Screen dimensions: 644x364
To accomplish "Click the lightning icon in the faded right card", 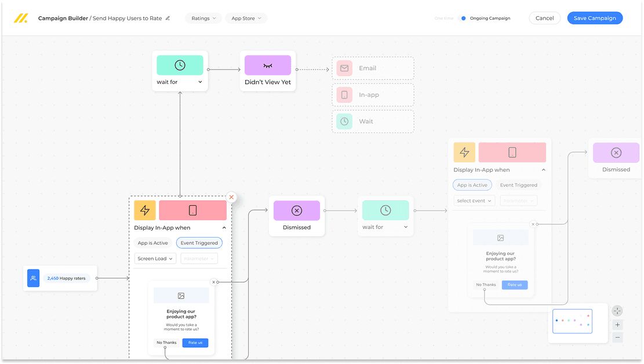I will pyautogui.click(x=464, y=152).
